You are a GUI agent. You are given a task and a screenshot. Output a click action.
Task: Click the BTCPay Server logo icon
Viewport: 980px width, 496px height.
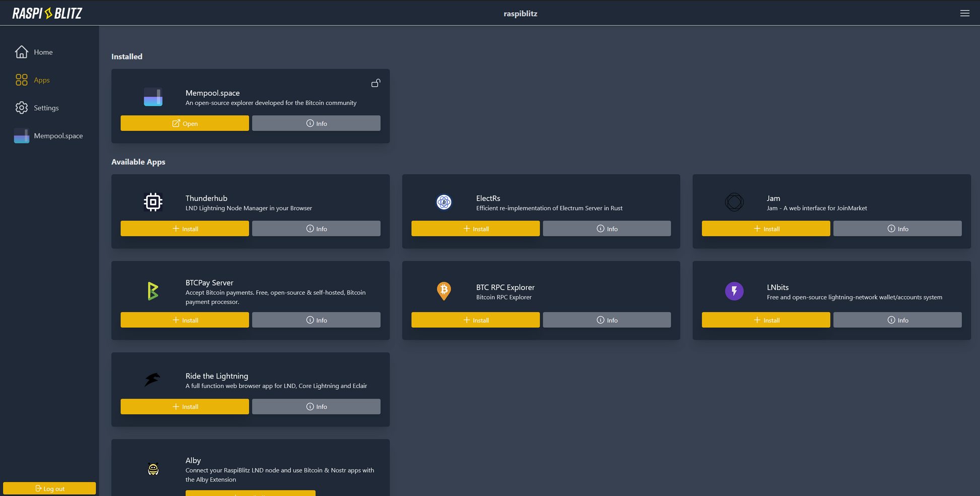click(x=153, y=291)
